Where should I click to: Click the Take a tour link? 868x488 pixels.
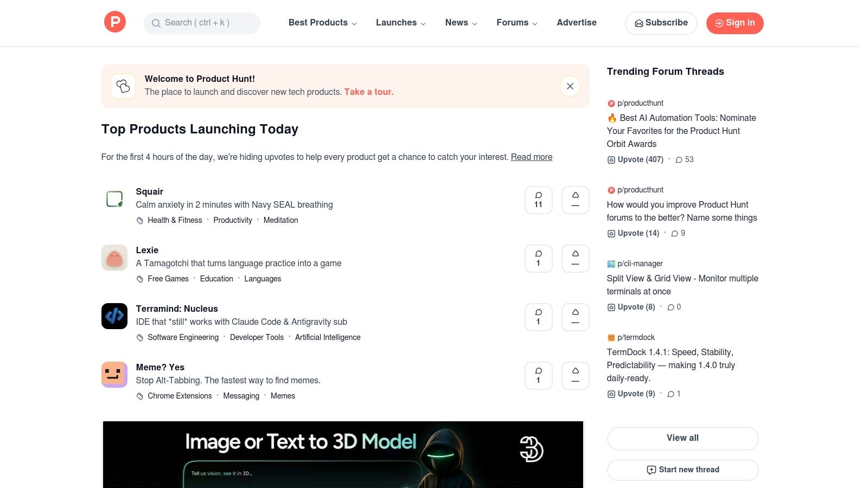(368, 92)
